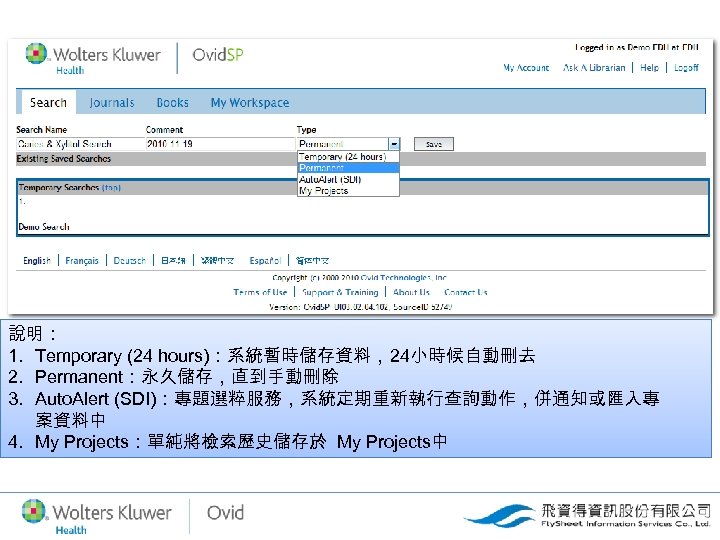Viewport: 720px width, 540px height.
Task: Click the FlySheet company logo in footer
Action: click(x=587, y=515)
